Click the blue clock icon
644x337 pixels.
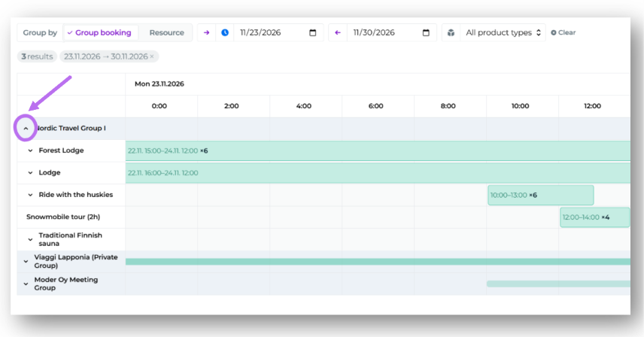coord(225,33)
